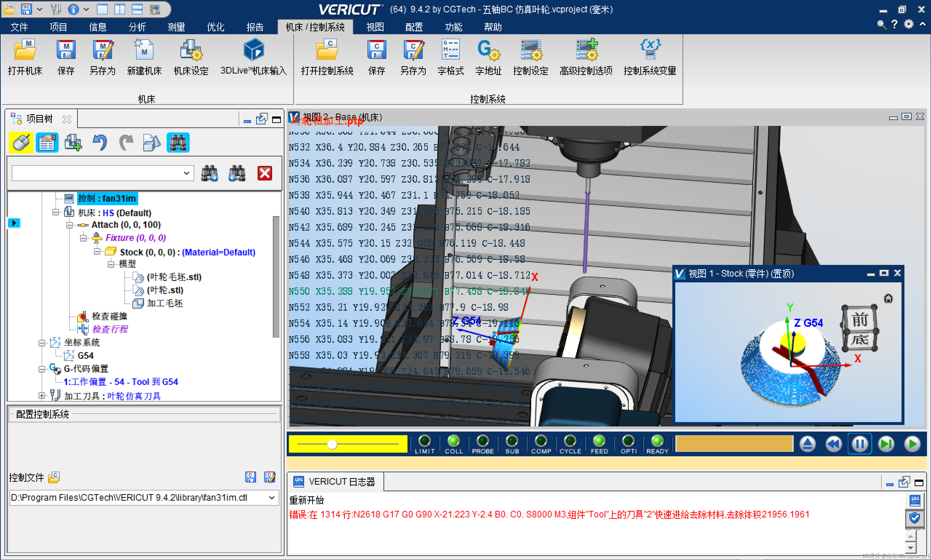The image size is (931, 560).
Task: Open 控制系统变量 variables
Action: (x=650, y=57)
